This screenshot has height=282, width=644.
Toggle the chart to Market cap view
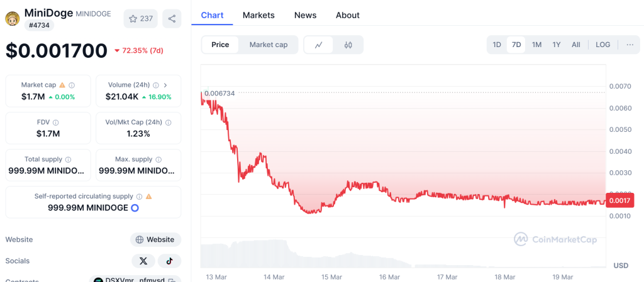(x=269, y=45)
